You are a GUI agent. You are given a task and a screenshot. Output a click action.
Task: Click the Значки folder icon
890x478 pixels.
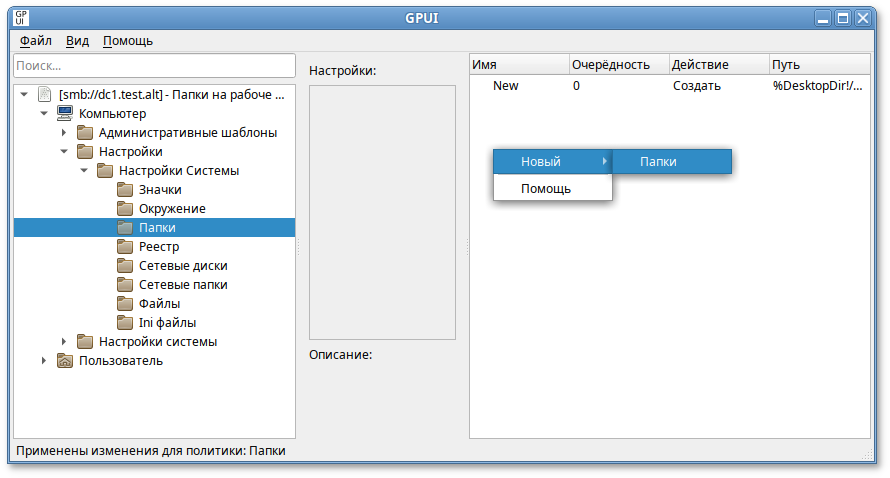point(125,190)
